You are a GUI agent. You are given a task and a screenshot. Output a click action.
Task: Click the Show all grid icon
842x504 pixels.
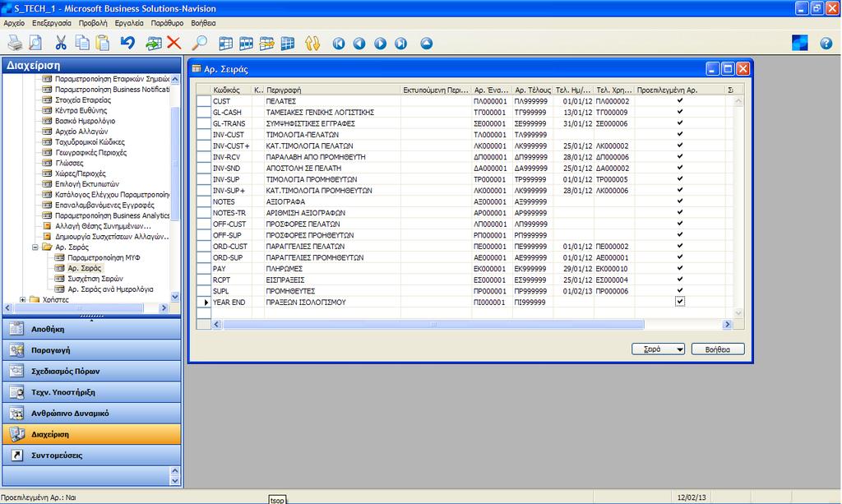pyautogui.click(x=288, y=44)
